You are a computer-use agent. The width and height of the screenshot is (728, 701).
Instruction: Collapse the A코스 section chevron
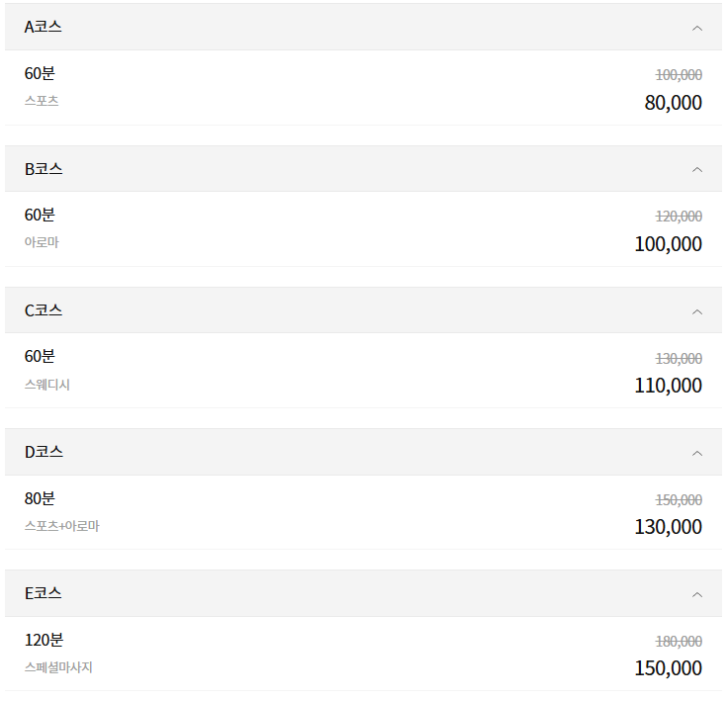[x=697, y=28]
